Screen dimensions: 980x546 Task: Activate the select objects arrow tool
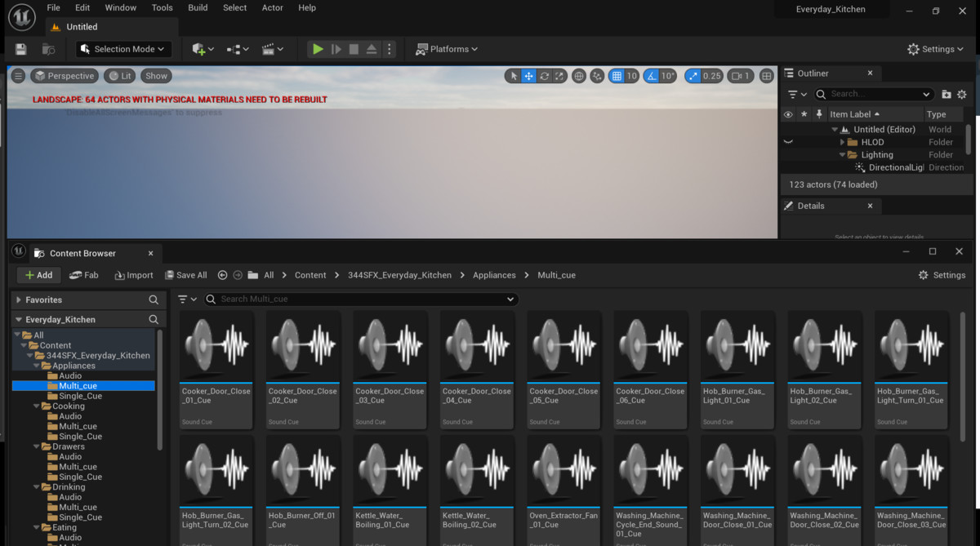[x=514, y=76]
